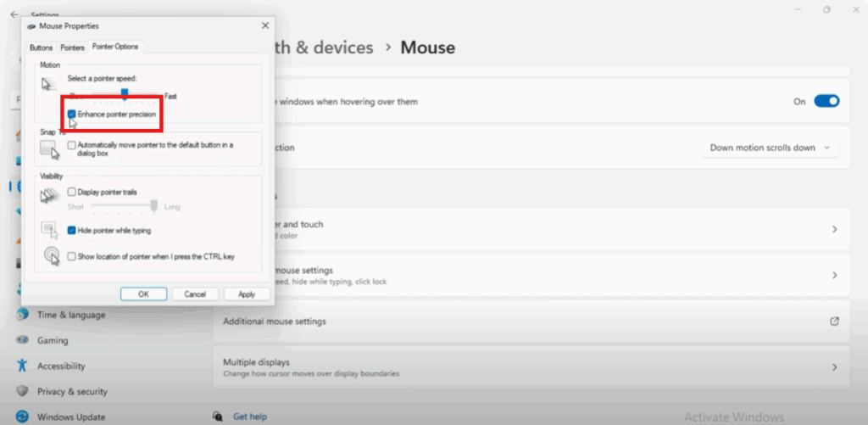Click Apply in Mouse Properties
Image resolution: width=868 pixels, height=425 pixels.
[x=247, y=294]
